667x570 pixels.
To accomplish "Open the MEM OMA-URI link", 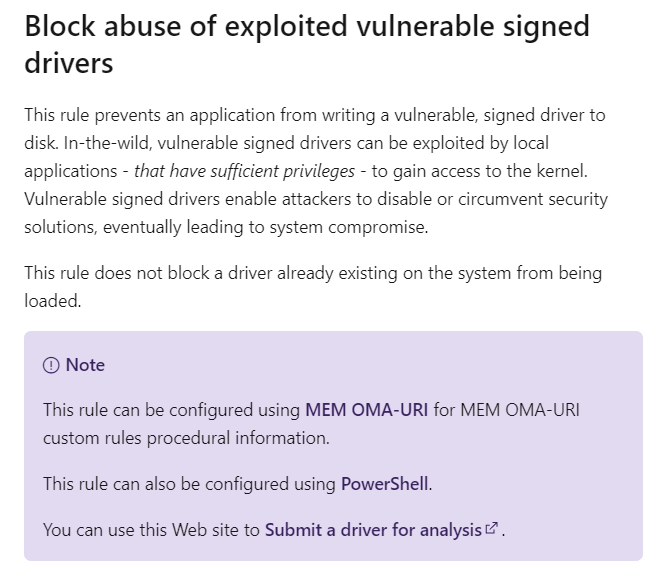I will 366,410.
